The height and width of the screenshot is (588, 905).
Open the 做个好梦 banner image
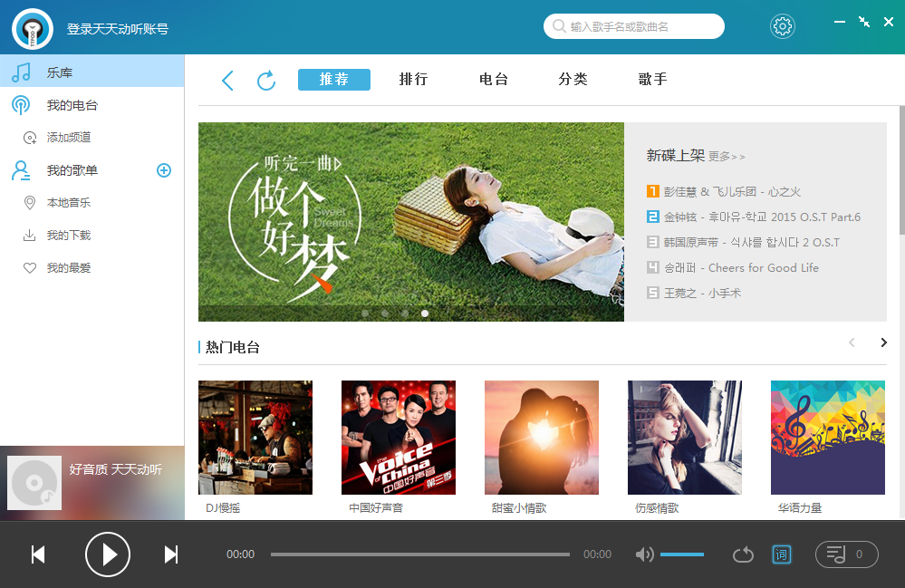point(411,222)
